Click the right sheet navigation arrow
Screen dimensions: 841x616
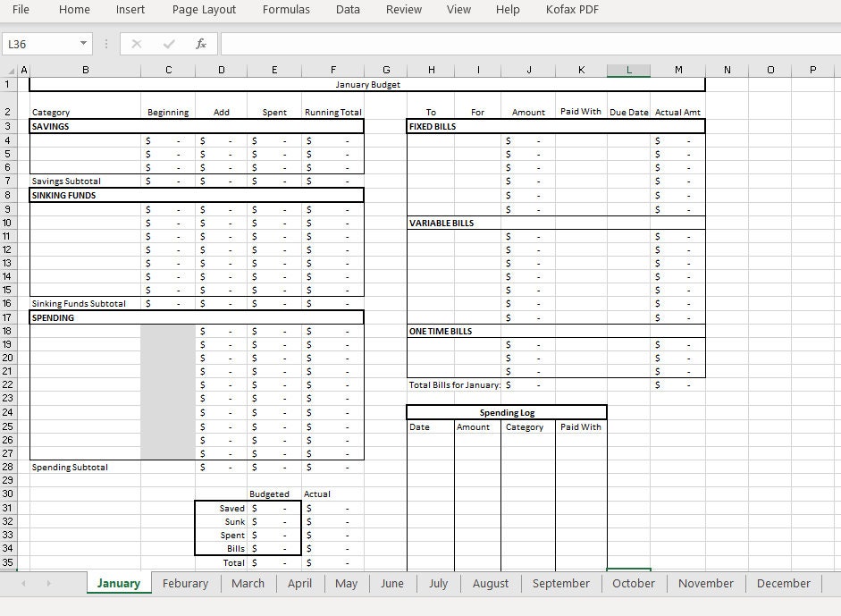point(48,583)
